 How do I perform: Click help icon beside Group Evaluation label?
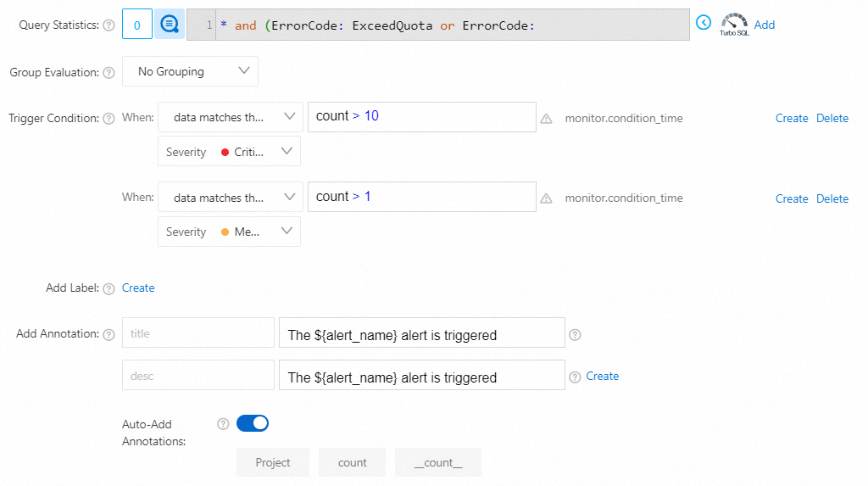click(108, 73)
